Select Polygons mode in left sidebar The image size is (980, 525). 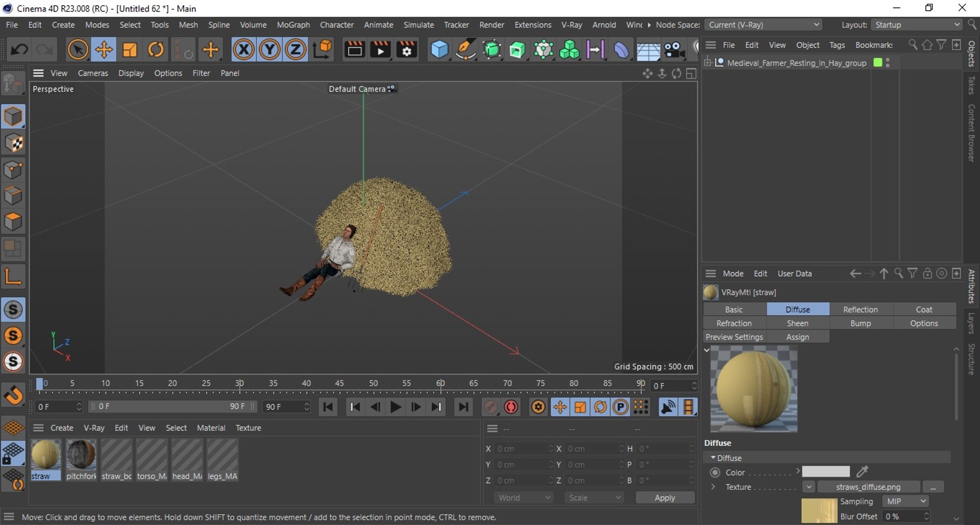13,222
